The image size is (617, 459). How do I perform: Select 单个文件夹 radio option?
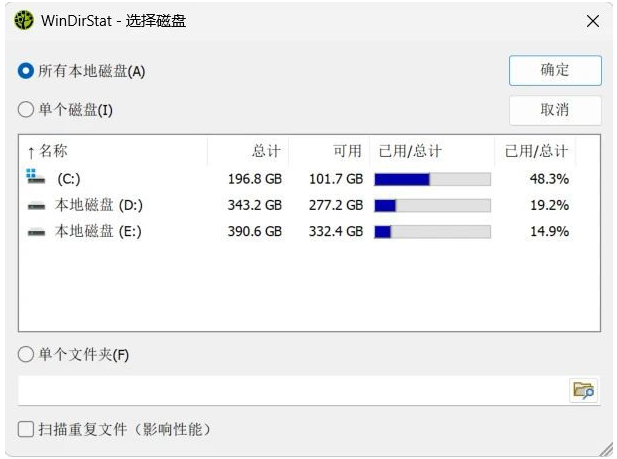click(x=26, y=354)
